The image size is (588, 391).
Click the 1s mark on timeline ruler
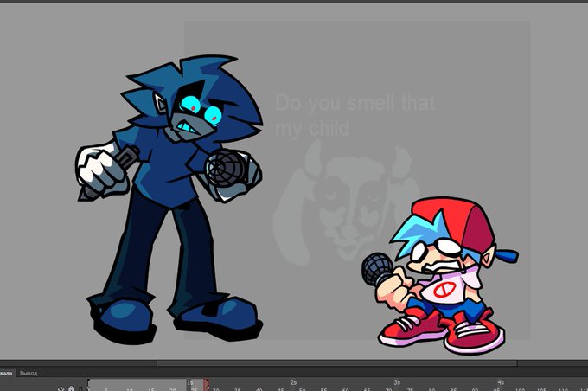click(189, 382)
